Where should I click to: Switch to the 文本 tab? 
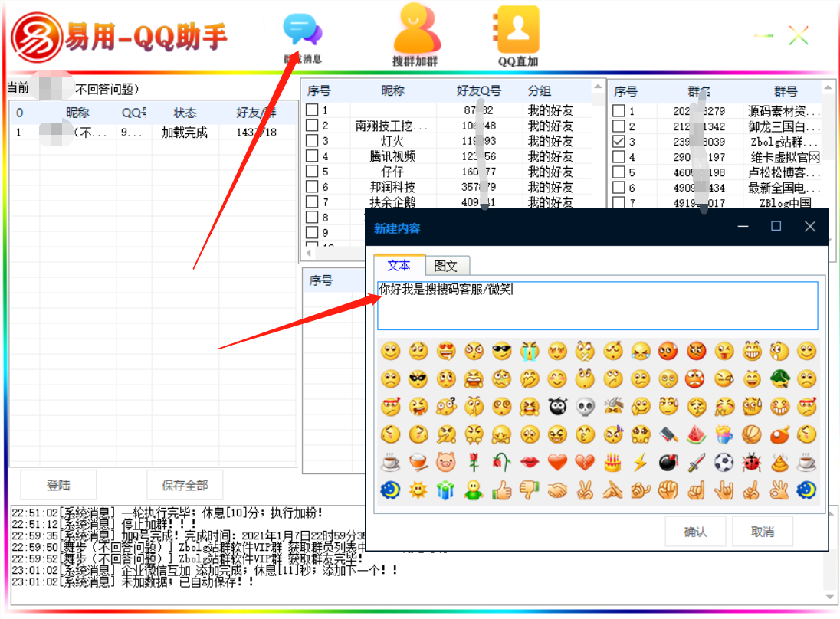point(399,265)
